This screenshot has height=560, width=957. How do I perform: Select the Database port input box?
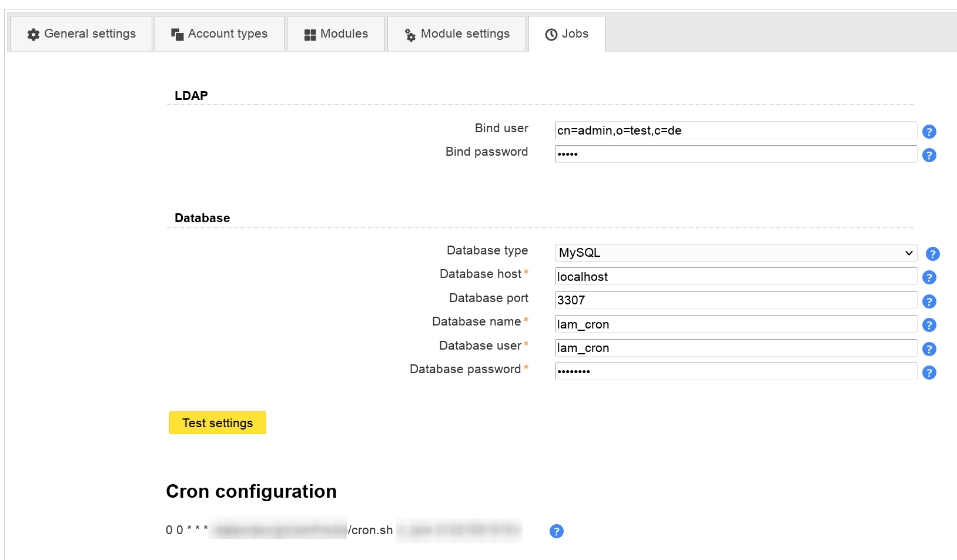pyautogui.click(x=735, y=300)
